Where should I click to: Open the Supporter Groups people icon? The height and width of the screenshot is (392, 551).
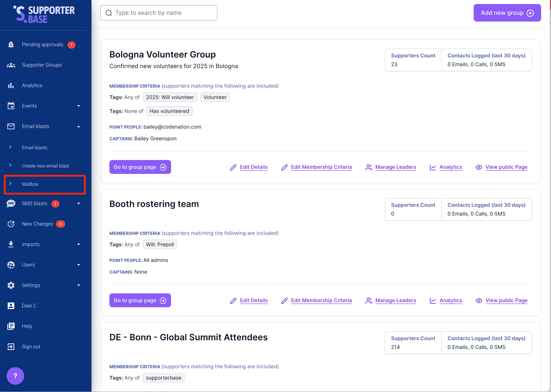click(x=11, y=65)
